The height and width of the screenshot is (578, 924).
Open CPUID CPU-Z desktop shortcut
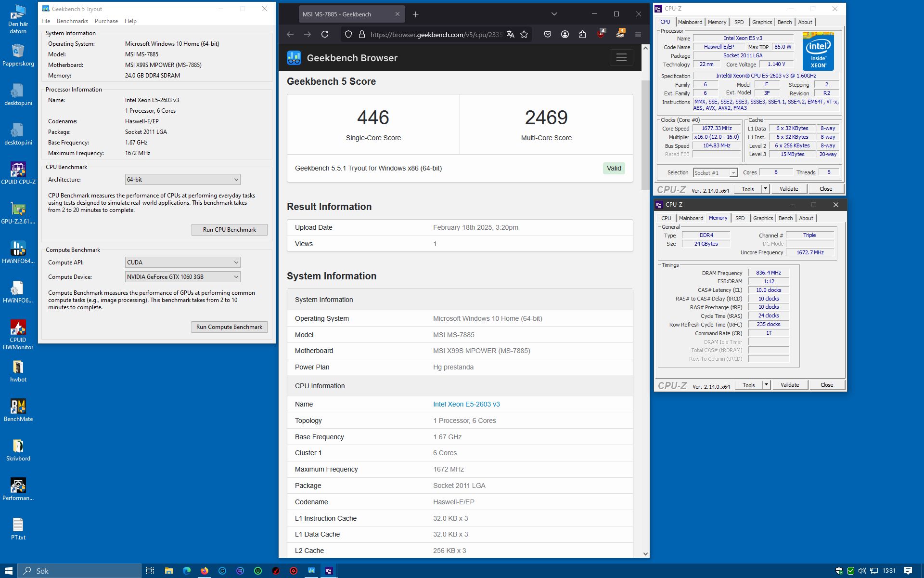click(18, 173)
